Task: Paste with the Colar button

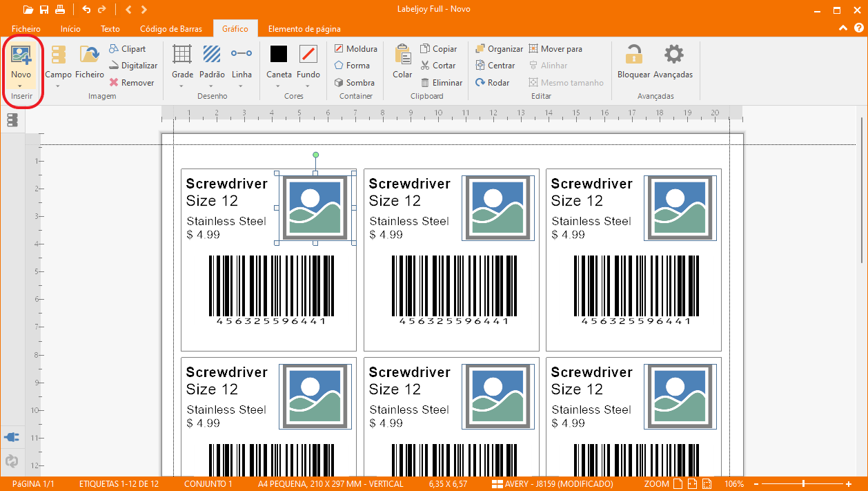Action: coord(402,62)
